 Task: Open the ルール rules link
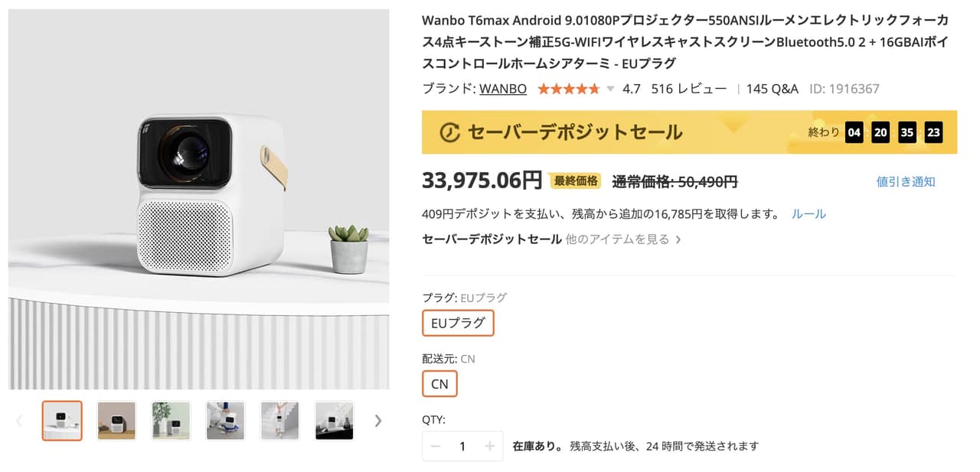808,214
